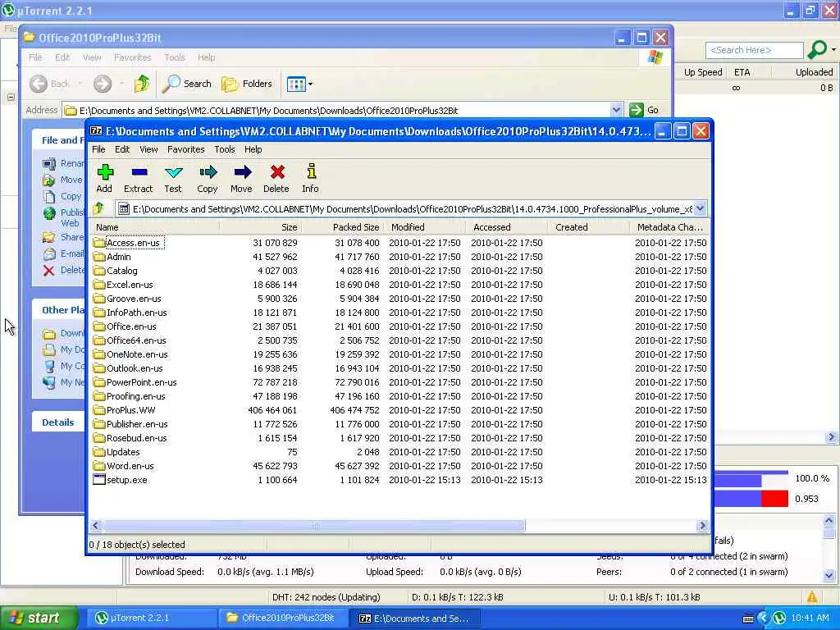Open the uTorrent search engine dropdown arrow
The height and width of the screenshot is (630, 840).
833,50
